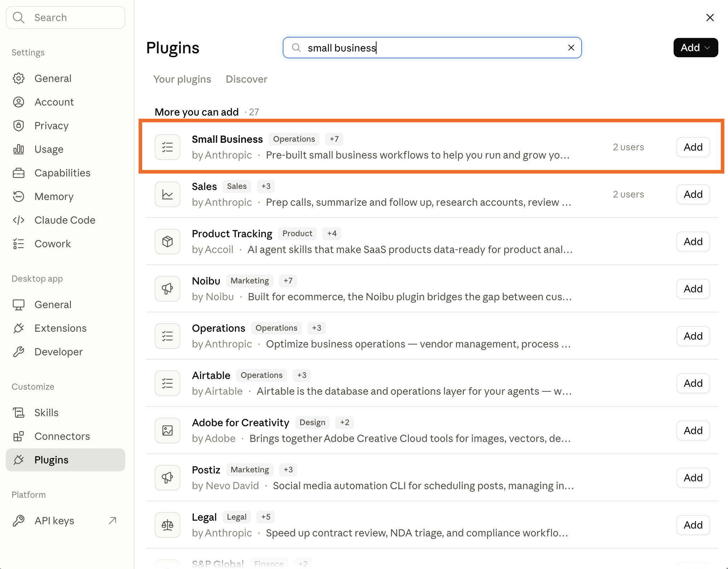Focus the sidebar Search field

(65, 18)
